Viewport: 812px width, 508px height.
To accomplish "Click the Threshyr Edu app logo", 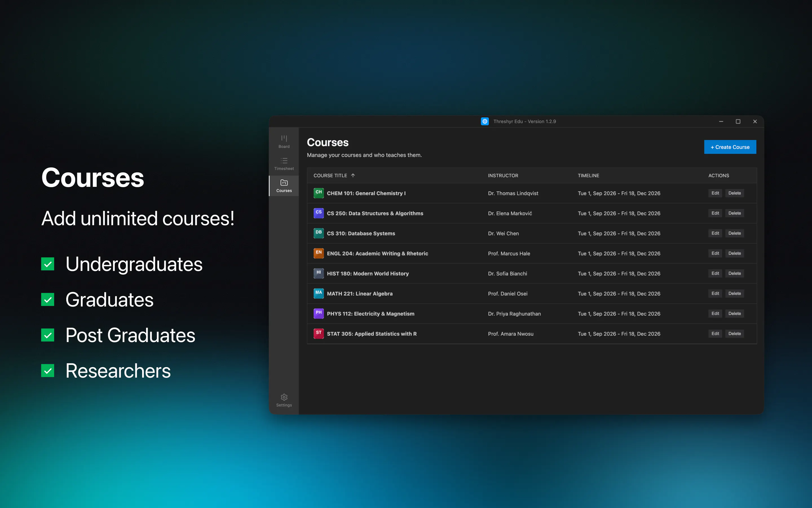I will [484, 121].
